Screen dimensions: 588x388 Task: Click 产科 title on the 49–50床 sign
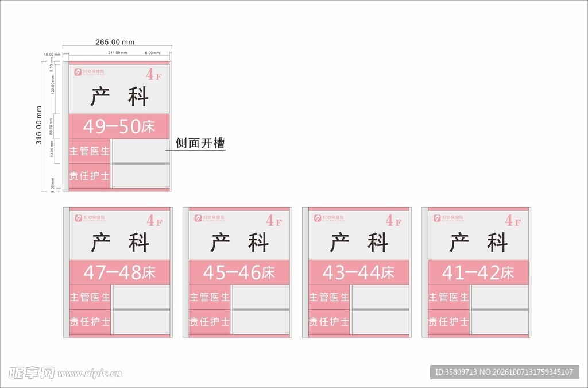tap(119, 97)
